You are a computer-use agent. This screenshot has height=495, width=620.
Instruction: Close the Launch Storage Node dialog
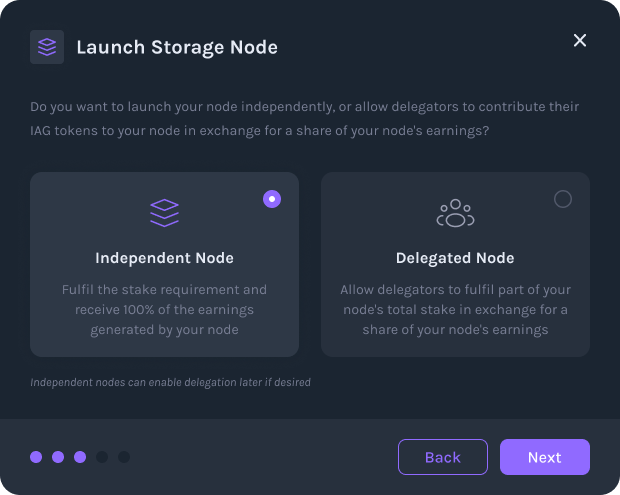coord(580,40)
